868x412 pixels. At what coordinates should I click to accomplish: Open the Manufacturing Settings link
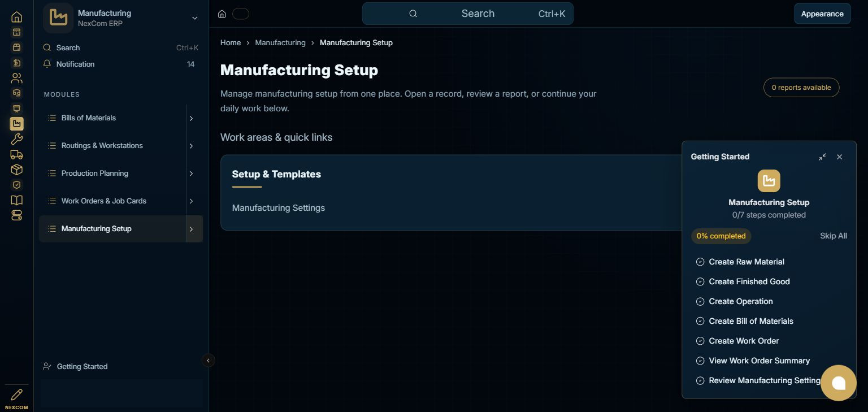point(279,208)
